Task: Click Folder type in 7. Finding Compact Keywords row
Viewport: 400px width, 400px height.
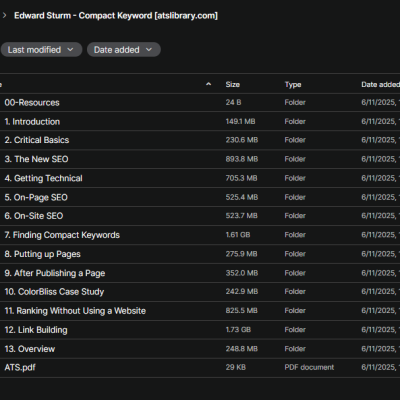Action: tap(295, 235)
